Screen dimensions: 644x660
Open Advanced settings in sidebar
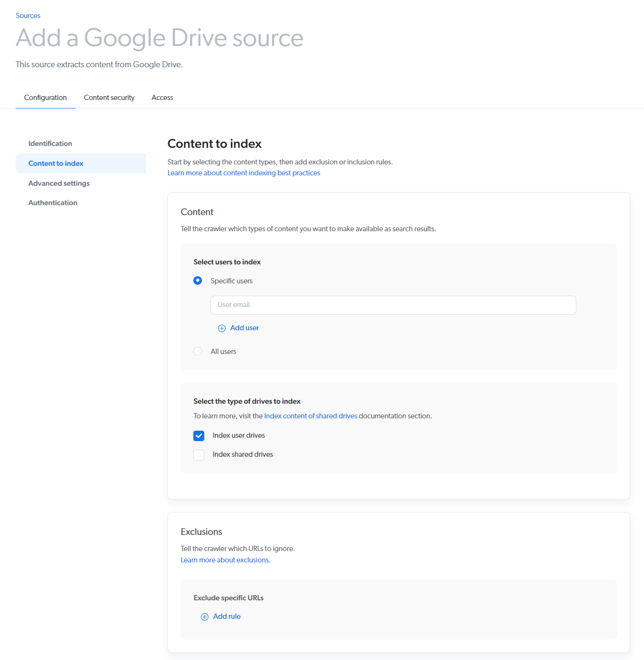pos(59,183)
